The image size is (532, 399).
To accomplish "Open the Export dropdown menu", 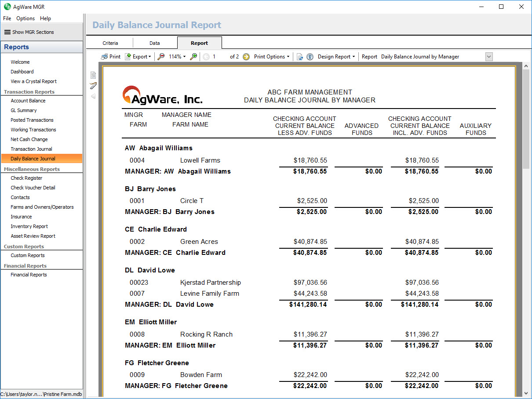I will 138,57.
